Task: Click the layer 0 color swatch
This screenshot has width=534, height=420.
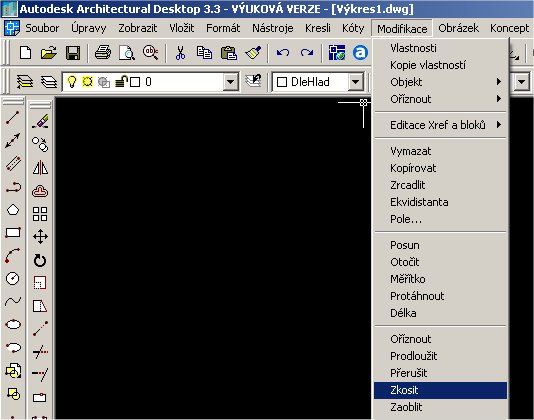Action: (x=135, y=82)
